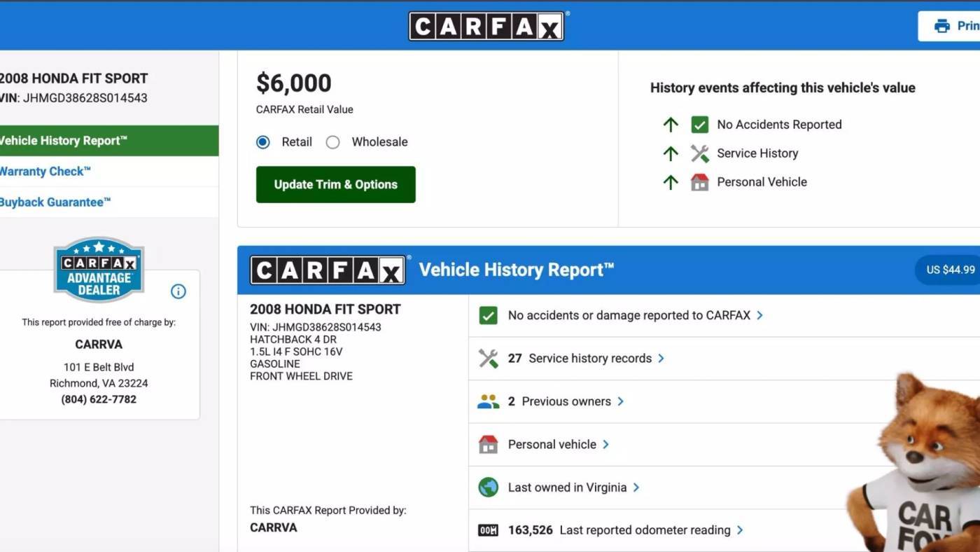The width and height of the screenshot is (980, 552).
Task: Expand the Personal vehicle row chevron
Action: coord(605,444)
